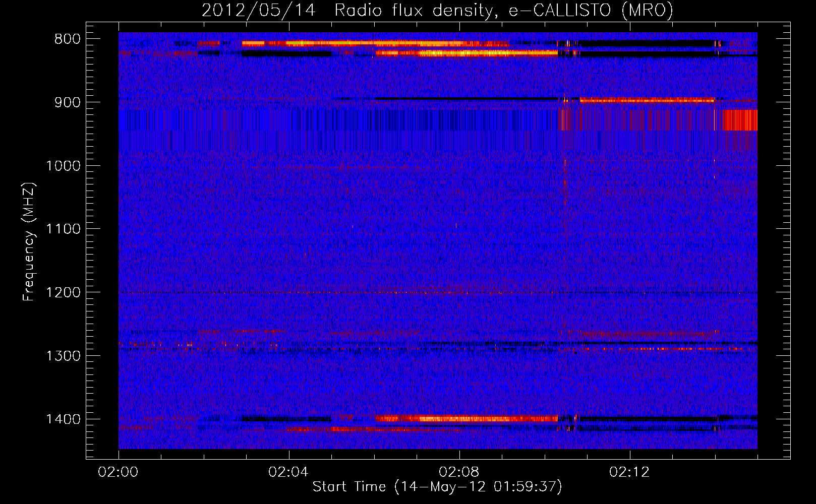Click the 'Start Time (14-May-12 01:59:37)' label
Screen dimensions: 816x504
(437, 487)
